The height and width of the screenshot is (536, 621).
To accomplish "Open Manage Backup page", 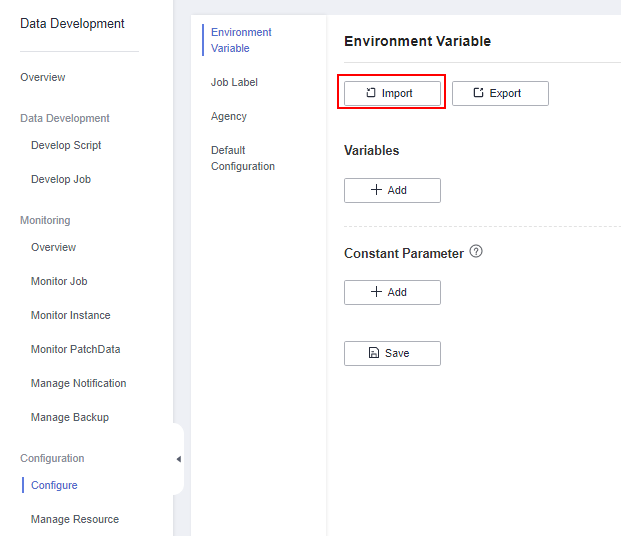I will [x=70, y=418].
